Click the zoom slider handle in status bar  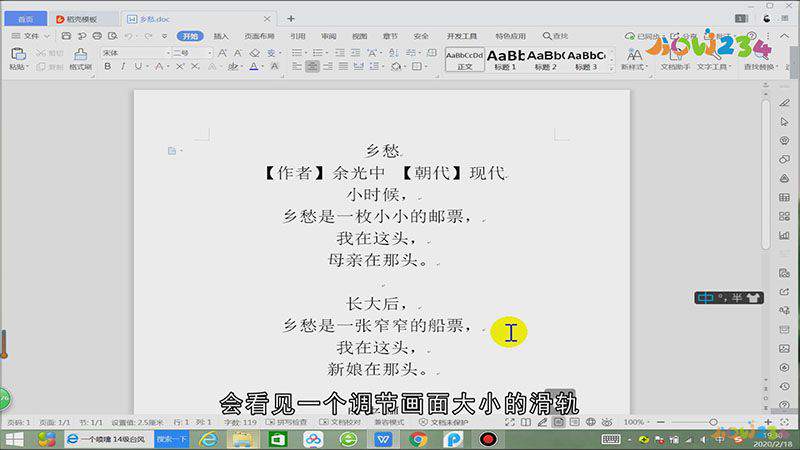coord(713,422)
